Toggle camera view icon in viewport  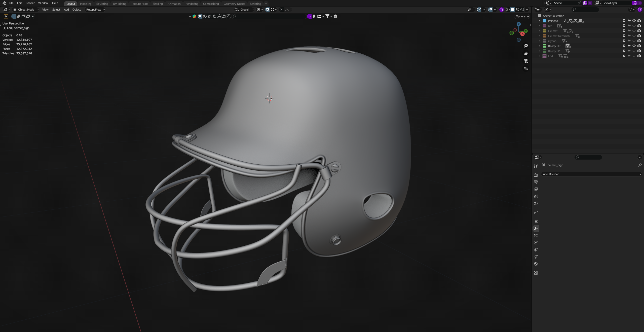[x=526, y=61]
